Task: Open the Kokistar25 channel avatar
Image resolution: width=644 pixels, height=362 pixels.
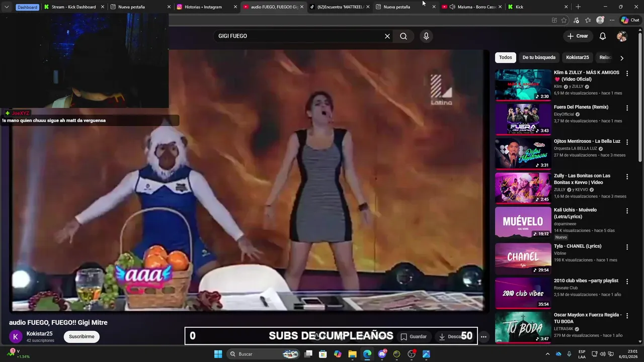Action: click(x=16, y=336)
